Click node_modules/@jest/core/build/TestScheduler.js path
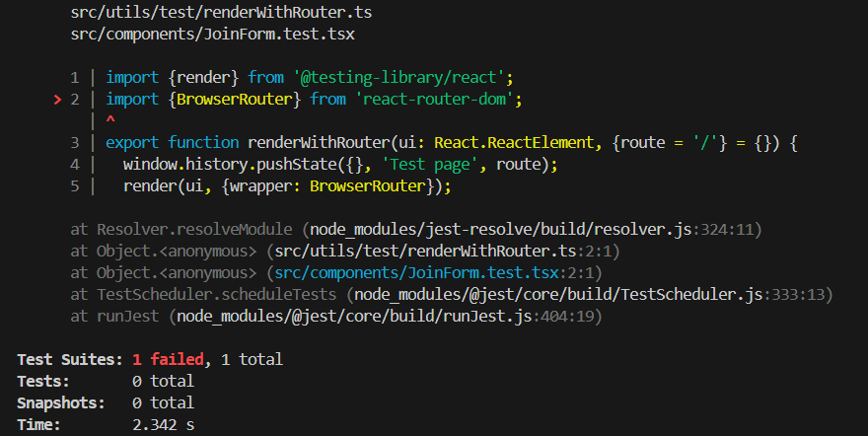The image size is (868, 436). pos(558,294)
